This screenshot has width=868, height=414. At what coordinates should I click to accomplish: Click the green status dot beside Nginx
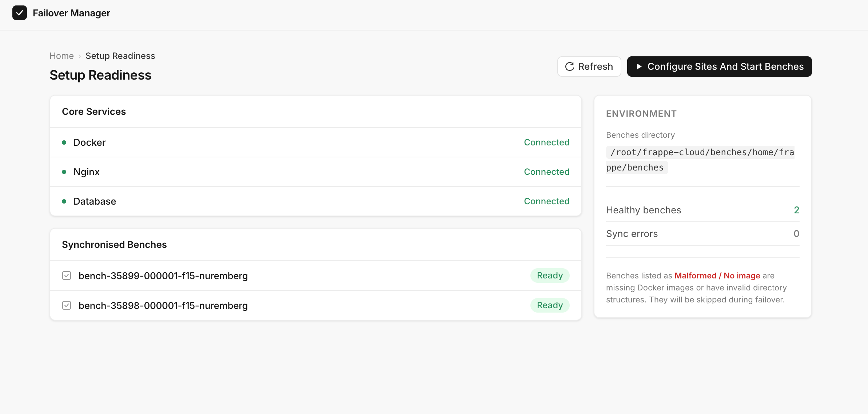click(x=64, y=172)
